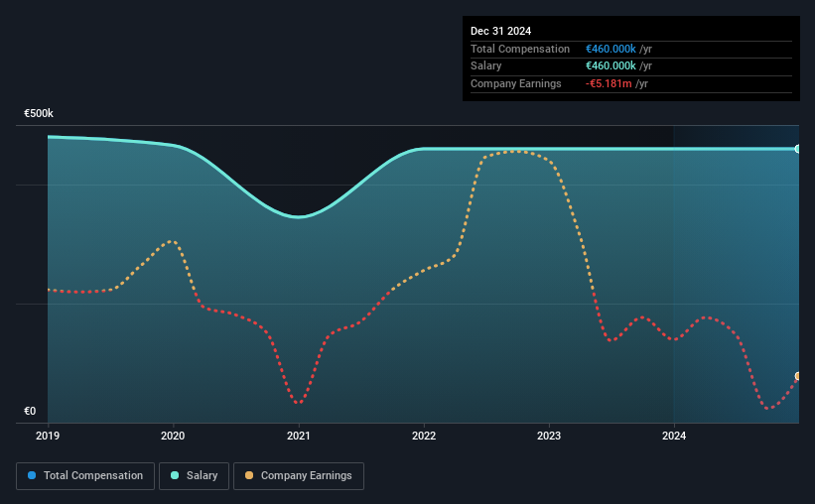Click the teal Salary legend dot
This screenshot has width=815, height=504.
[175, 475]
